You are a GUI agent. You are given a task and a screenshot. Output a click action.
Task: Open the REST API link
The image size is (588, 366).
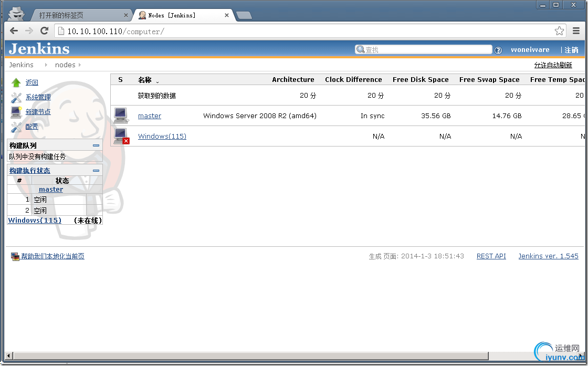[x=491, y=256]
